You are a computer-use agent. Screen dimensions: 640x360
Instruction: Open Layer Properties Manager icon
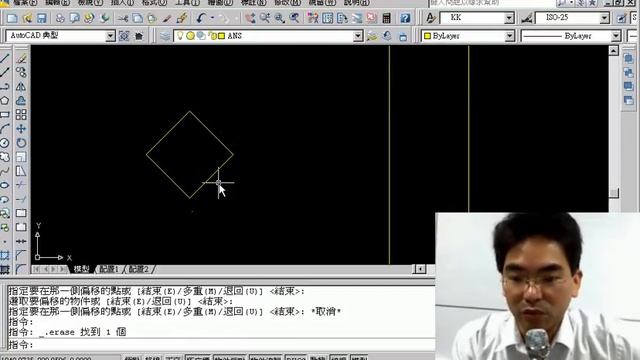[164, 36]
